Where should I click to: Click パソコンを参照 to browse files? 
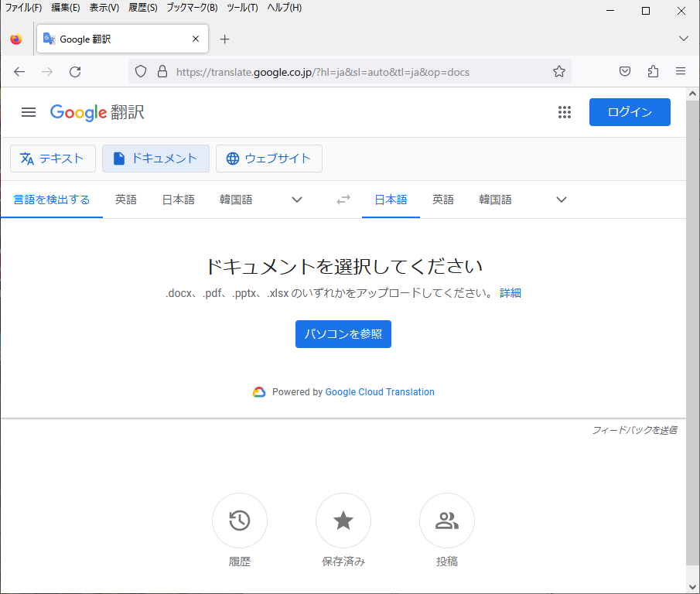[x=343, y=334]
